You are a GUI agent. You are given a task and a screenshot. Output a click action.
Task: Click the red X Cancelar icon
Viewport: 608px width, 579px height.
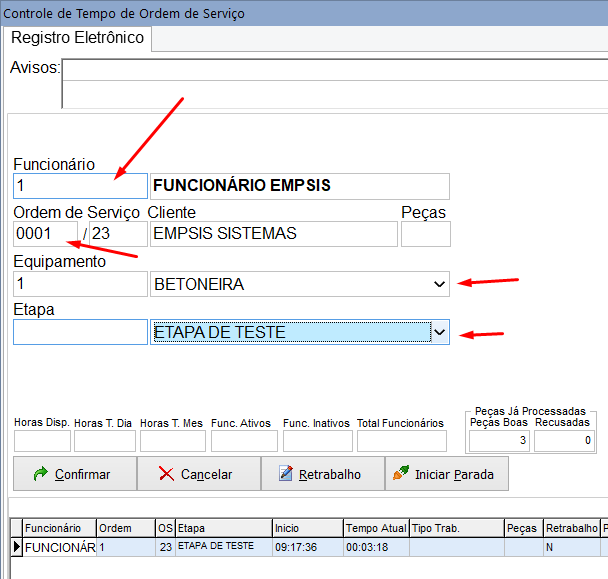tap(166, 474)
